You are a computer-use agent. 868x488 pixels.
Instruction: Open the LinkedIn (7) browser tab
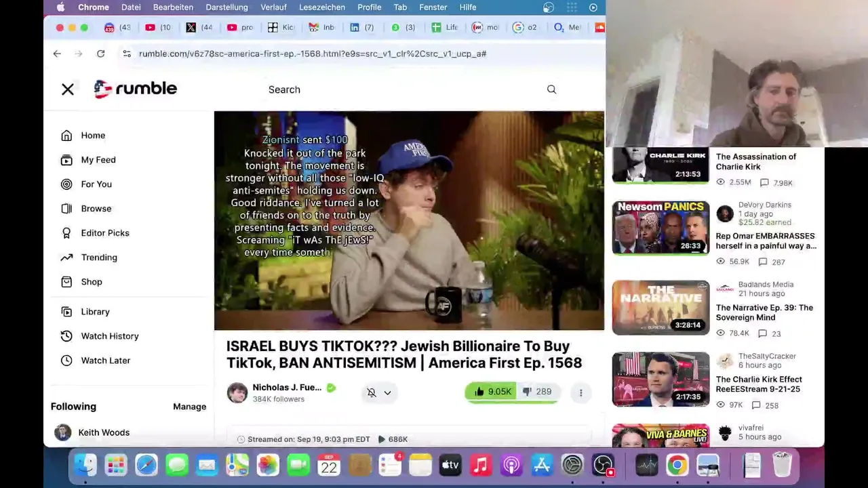[x=362, y=27]
